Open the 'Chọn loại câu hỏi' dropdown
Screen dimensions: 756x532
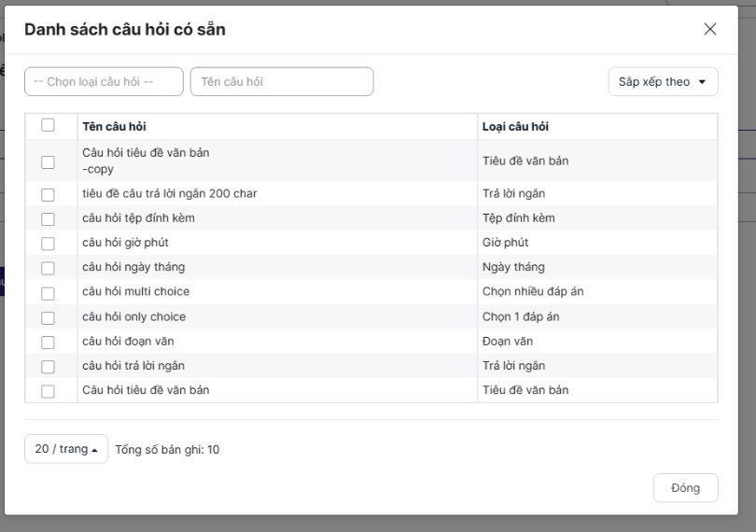[x=104, y=81]
